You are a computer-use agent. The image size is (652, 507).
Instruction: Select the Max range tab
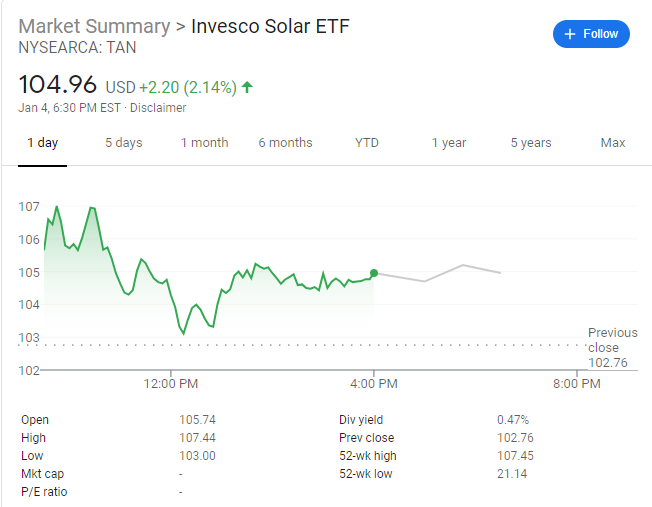(x=613, y=143)
